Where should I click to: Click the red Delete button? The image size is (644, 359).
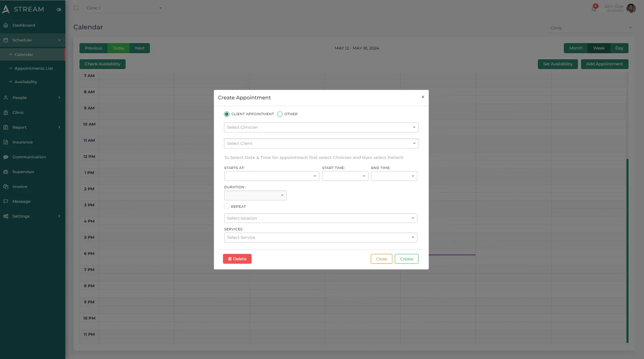237,259
